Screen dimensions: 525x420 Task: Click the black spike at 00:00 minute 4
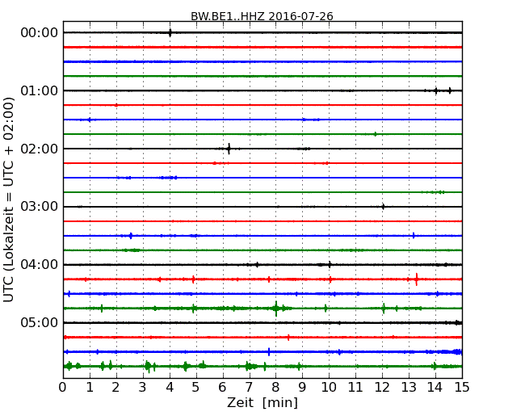coord(170,33)
